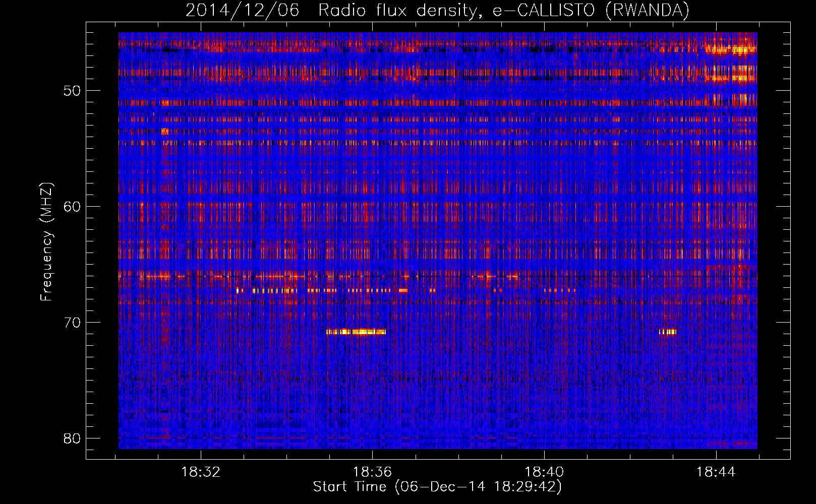
Task: Click the 18:32 time tick label
Action: pos(201,472)
